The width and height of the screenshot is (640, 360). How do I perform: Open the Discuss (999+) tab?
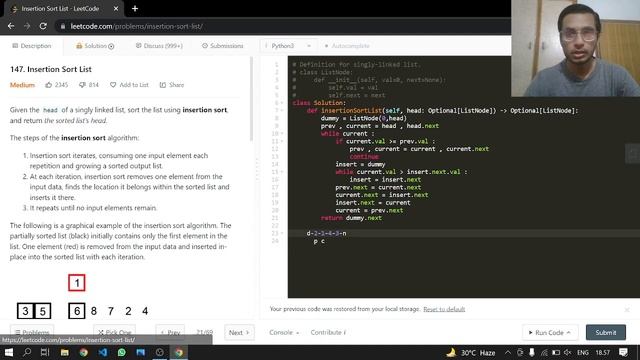tap(159, 46)
